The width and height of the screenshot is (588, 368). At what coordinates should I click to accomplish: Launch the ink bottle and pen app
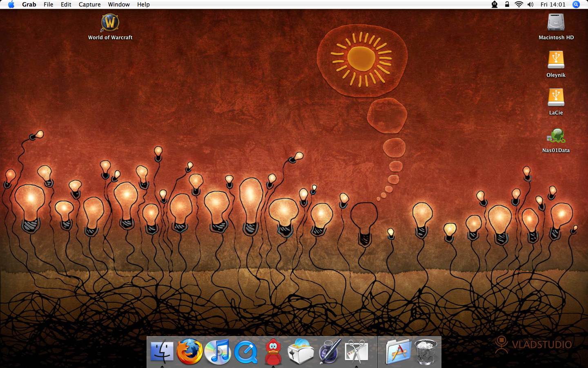[x=329, y=351]
